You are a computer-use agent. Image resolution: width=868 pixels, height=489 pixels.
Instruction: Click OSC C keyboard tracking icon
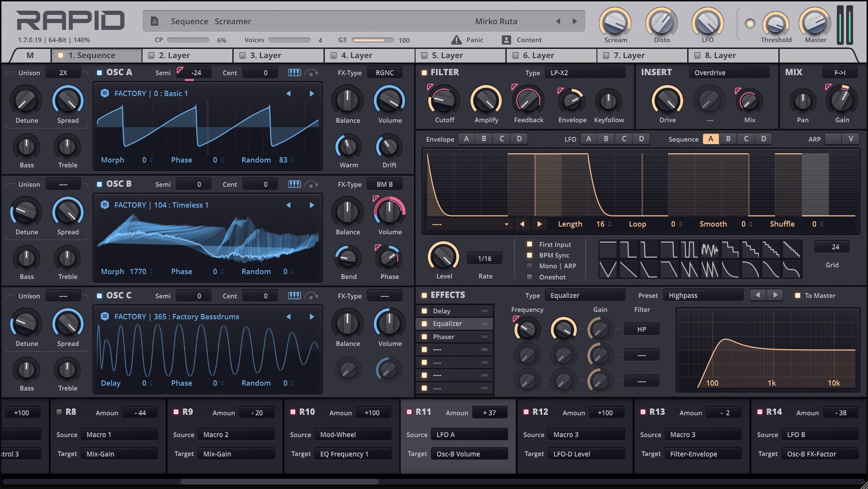click(x=294, y=295)
